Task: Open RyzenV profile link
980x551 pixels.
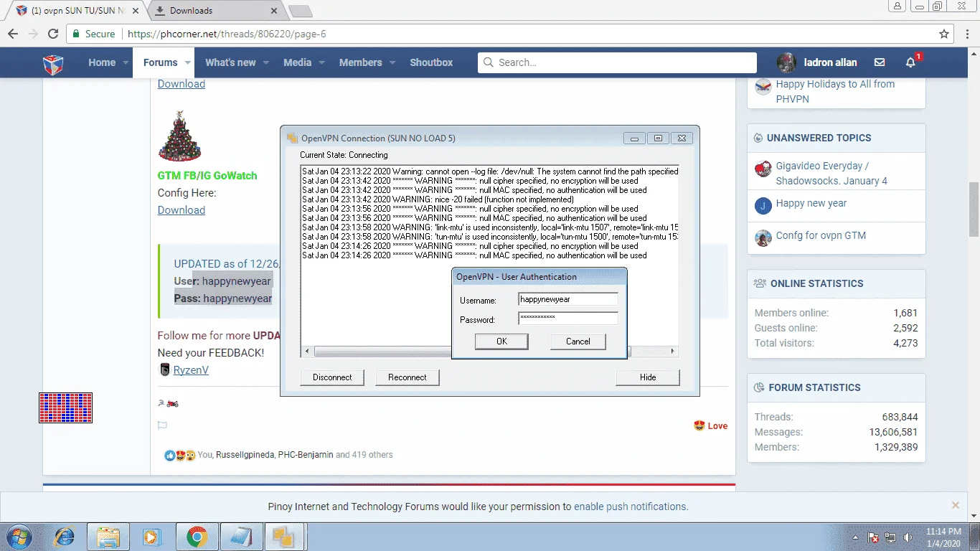Action: click(191, 370)
